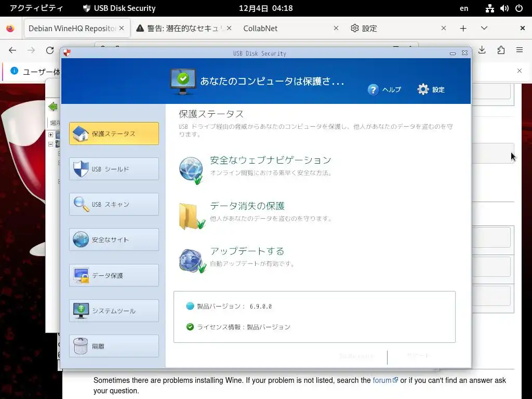Open Firefox downloads panel
The image size is (532, 399).
coord(482,50)
